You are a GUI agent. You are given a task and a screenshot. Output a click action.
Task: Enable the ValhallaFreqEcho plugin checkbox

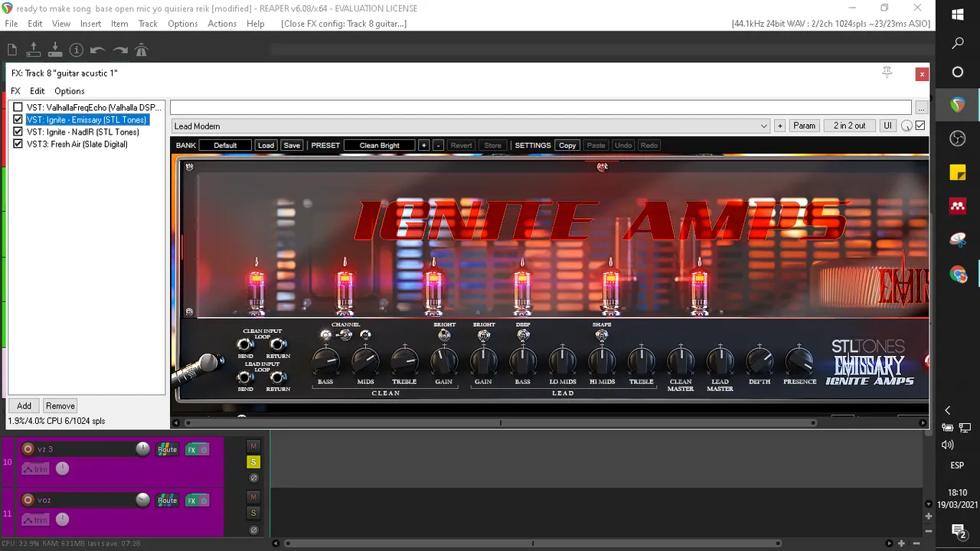click(18, 107)
